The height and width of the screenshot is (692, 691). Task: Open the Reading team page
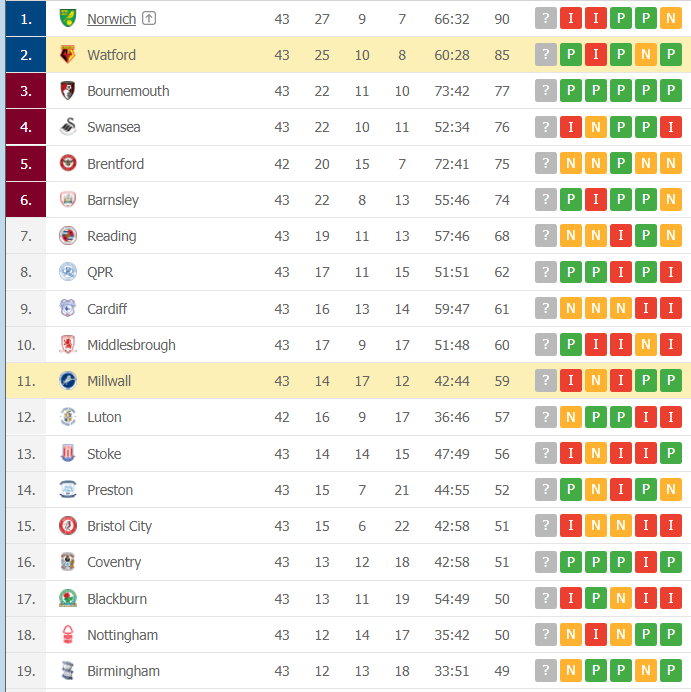coord(111,236)
